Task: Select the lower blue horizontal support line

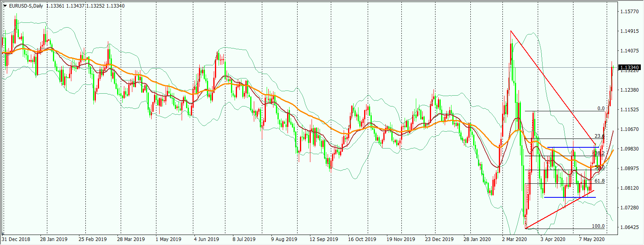Action: tap(570, 197)
